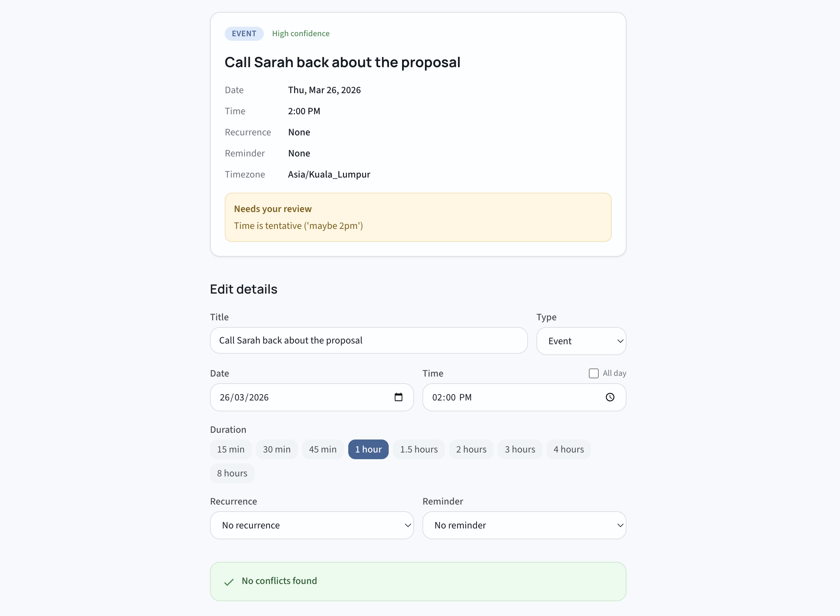Screen dimensions: 840x616
Task: Click the EVENT badge
Action: 243,33
